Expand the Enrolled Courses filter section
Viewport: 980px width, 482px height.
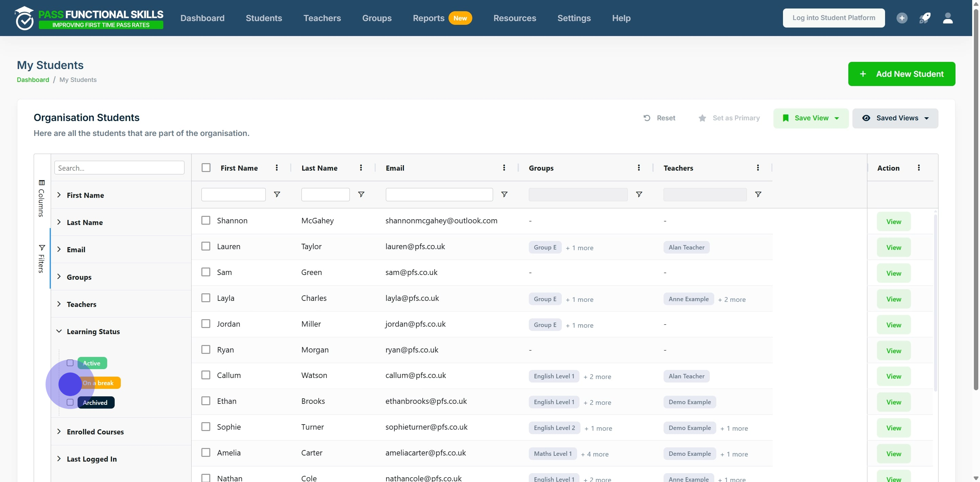[95, 431]
